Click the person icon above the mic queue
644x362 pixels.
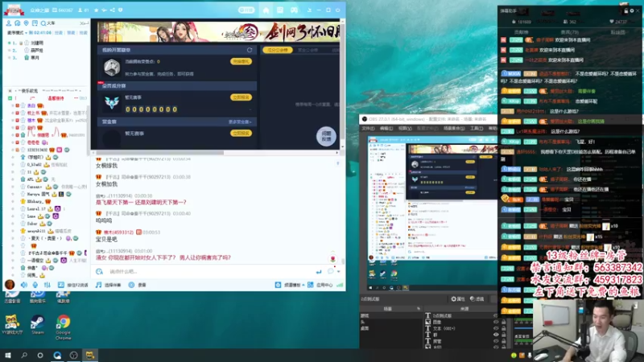pyautogui.click(x=9, y=23)
